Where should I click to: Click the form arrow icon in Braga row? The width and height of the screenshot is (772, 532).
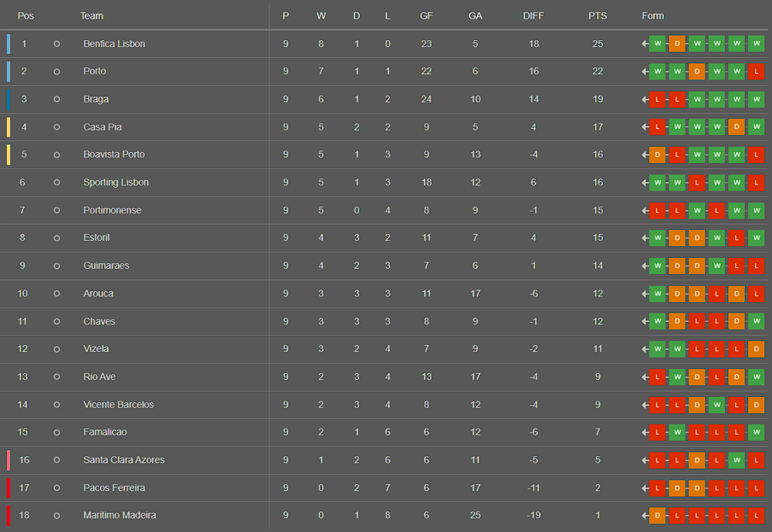[645, 100]
